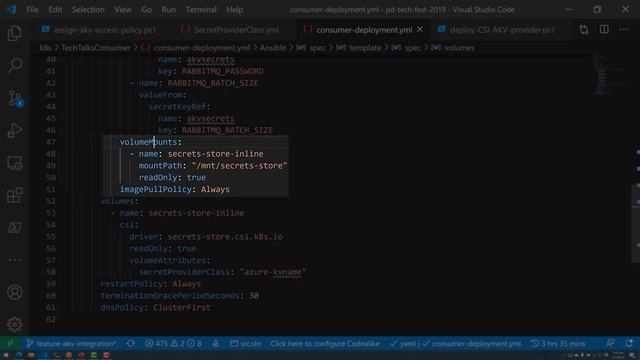Open the Edit menu

tap(55, 9)
